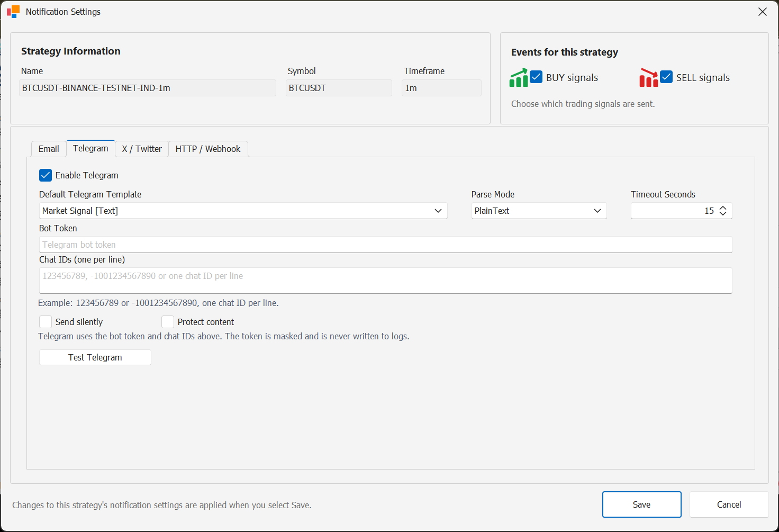Open the X / Twitter tab
Screen dimensions: 779x532
tap(142, 149)
